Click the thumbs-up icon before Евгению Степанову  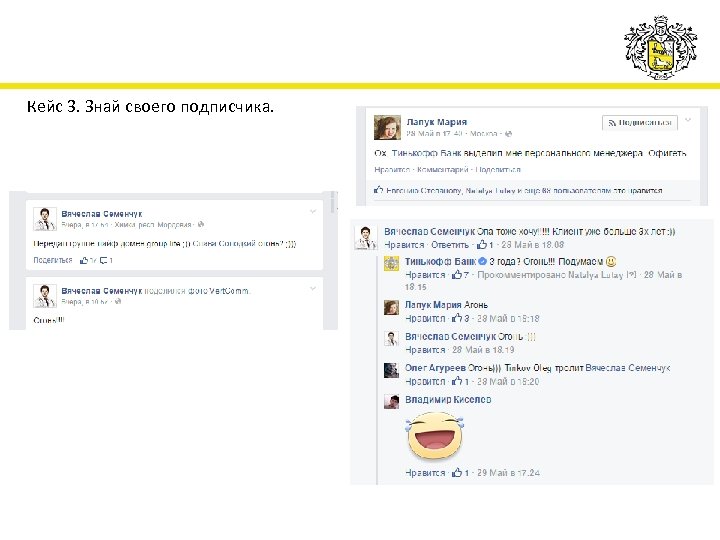[x=378, y=190]
